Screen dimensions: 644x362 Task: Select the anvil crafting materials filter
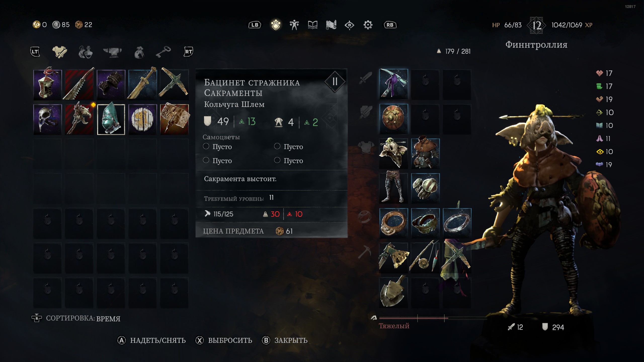(x=112, y=52)
